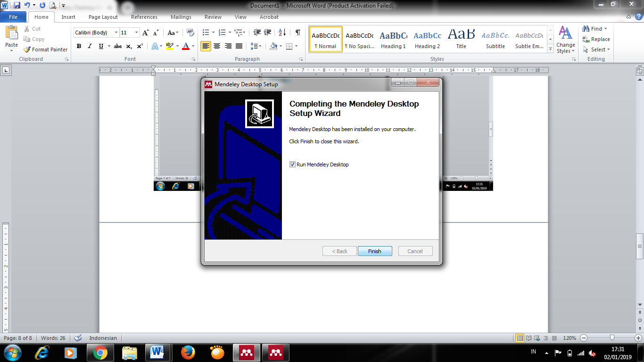The height and width of the screenshot is (362, 644).
Task: Toggle Underline text formatting
Action: point(101,46)
